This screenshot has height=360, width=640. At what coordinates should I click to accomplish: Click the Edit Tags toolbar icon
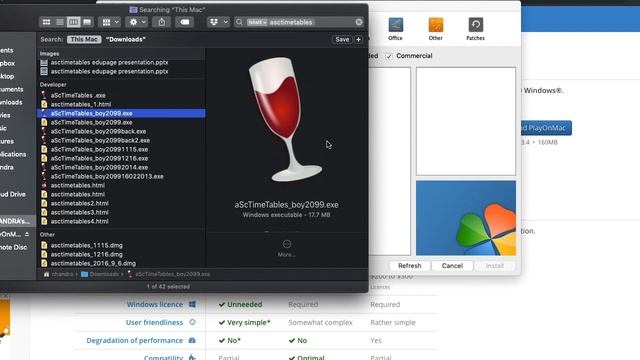(x=184, y=22)
